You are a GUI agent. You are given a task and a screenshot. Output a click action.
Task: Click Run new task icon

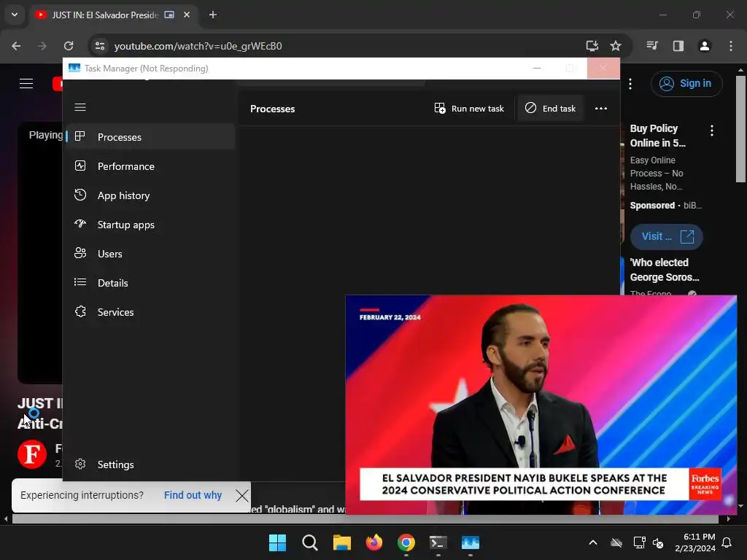click(440, 109)
